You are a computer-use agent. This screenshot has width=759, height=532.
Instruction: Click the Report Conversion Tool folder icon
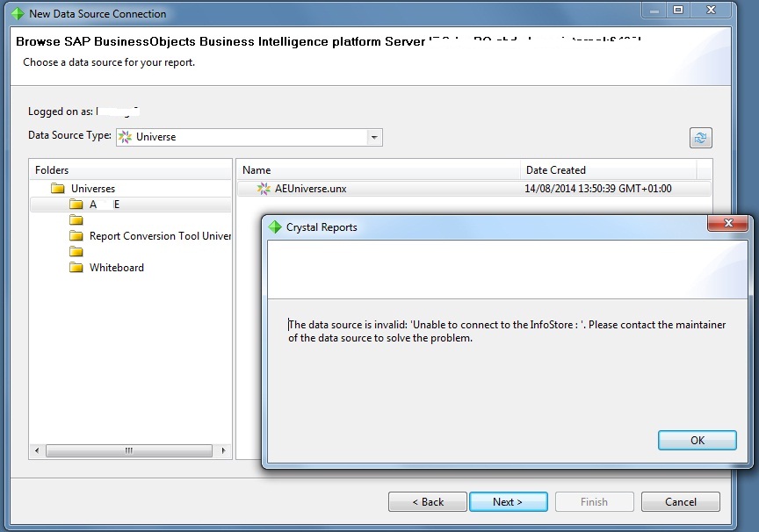click(76, 235)
